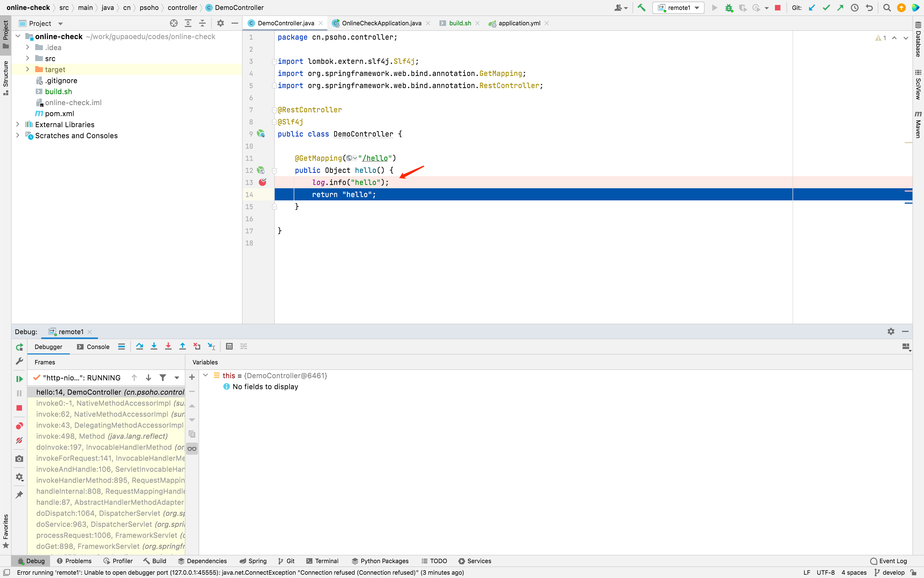Toggle the Maven side panel

click(x=918, y=125)
